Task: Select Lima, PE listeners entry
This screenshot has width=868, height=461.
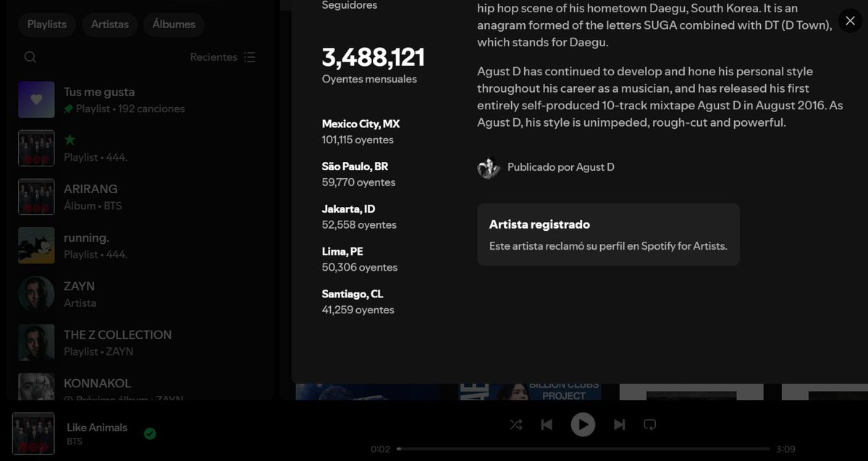Action: (x=360, y=259)
